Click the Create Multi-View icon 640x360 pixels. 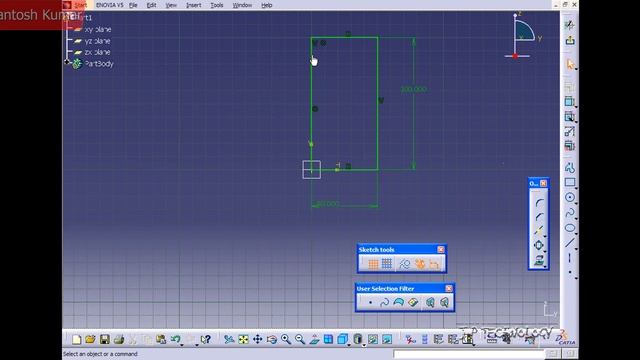coord(328,340)
